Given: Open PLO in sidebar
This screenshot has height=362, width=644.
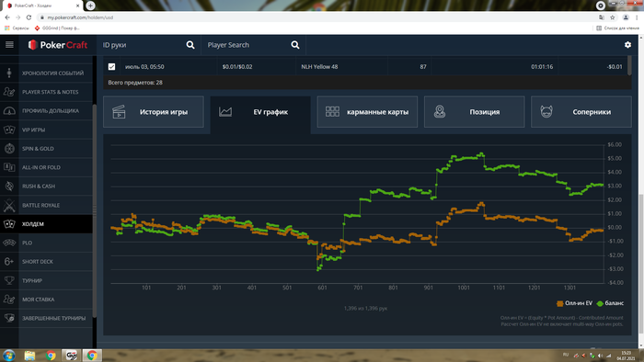Looking at the screenshot, I should click(46, 243).
